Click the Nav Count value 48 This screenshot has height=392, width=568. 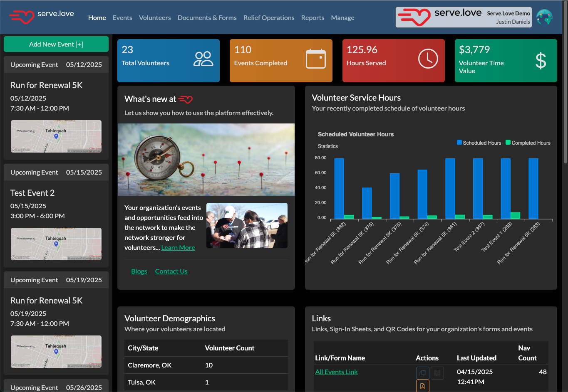(543, 372)
